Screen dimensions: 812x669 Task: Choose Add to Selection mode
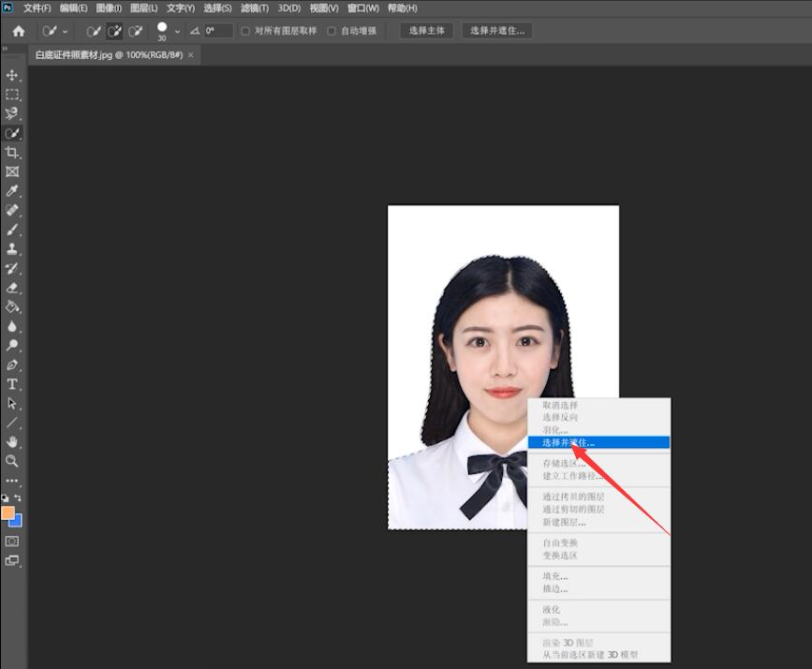click(x=114, y=31)
